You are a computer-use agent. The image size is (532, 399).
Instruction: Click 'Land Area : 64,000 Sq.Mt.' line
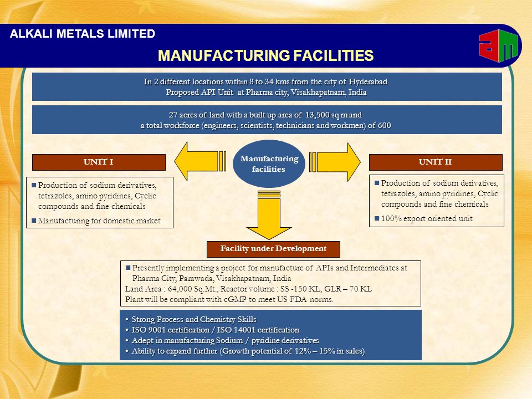coord(248,289)
